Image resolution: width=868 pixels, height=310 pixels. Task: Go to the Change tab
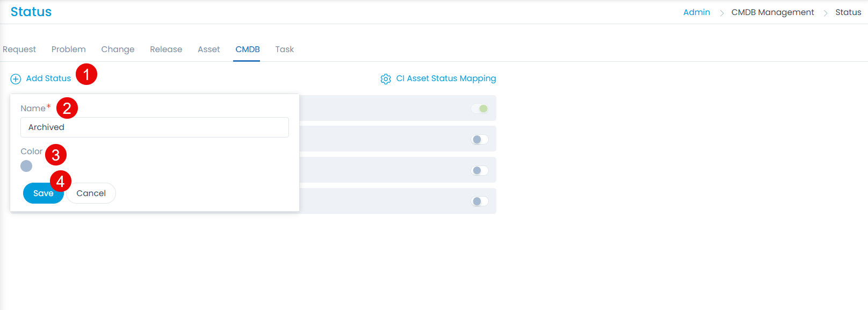point(118,49)
